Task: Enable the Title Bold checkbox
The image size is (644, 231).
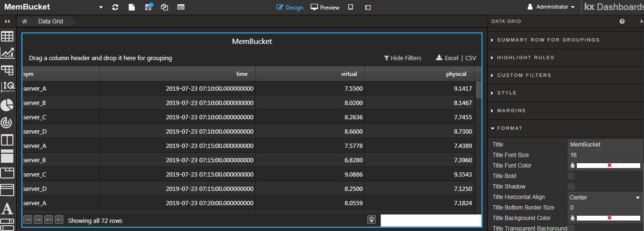Action: [571, 176]
